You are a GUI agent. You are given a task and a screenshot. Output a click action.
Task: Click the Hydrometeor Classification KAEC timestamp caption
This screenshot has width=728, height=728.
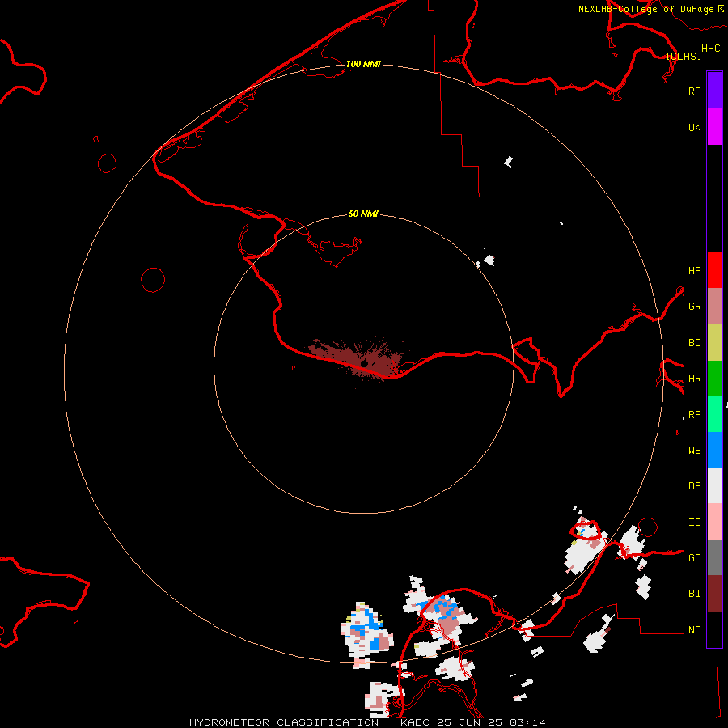click(x=367, y=722)
